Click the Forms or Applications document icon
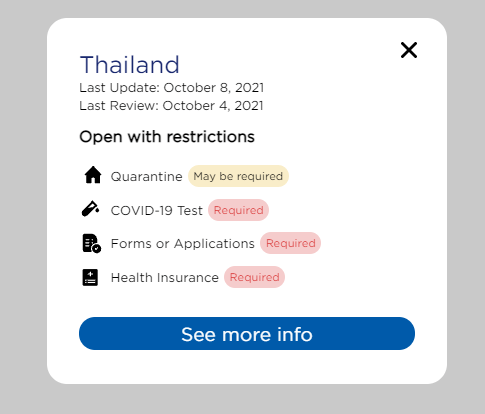The width and height of the screenshot is (485, 414). pos(91,243)
